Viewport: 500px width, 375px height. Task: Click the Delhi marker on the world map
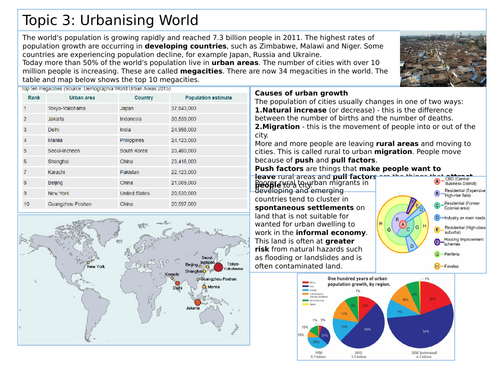point(178,283)
